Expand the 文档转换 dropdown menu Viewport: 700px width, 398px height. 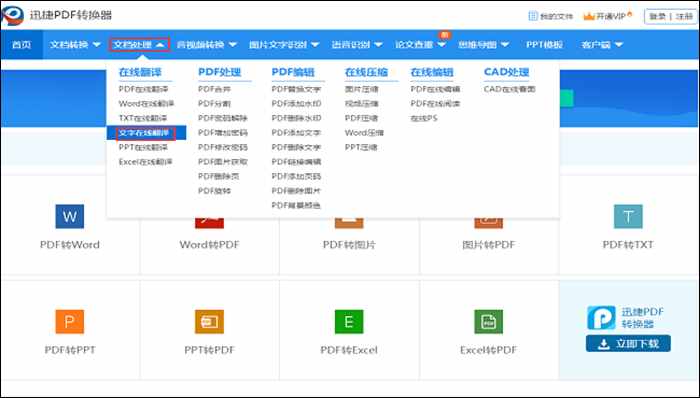point(75,45)
